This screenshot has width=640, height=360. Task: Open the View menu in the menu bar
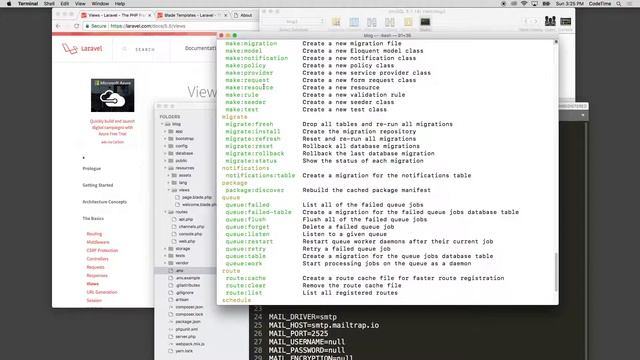point(80,4)
